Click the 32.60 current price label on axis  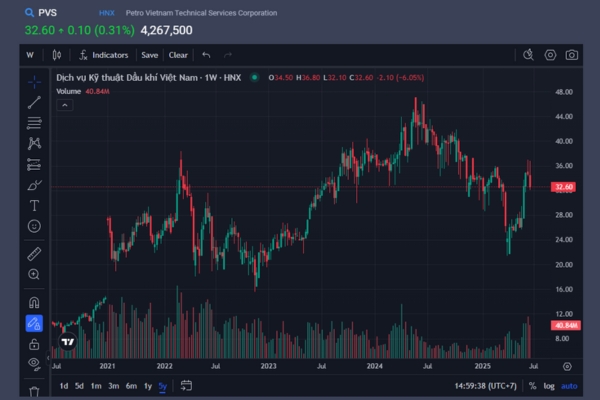click(x=564, y=187)
